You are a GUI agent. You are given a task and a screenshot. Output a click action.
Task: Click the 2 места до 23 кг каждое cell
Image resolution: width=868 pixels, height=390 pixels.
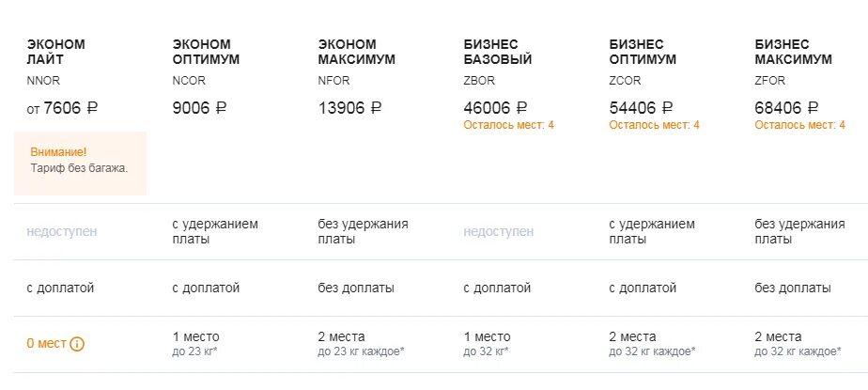click(x=361, y=343)
